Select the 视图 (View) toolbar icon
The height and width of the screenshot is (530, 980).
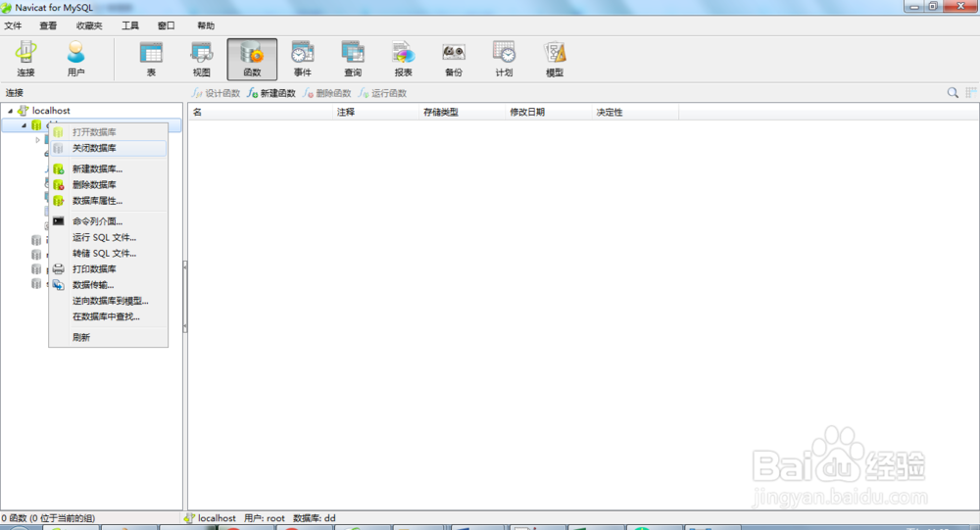pyautogui.click(x=201, y=59)
